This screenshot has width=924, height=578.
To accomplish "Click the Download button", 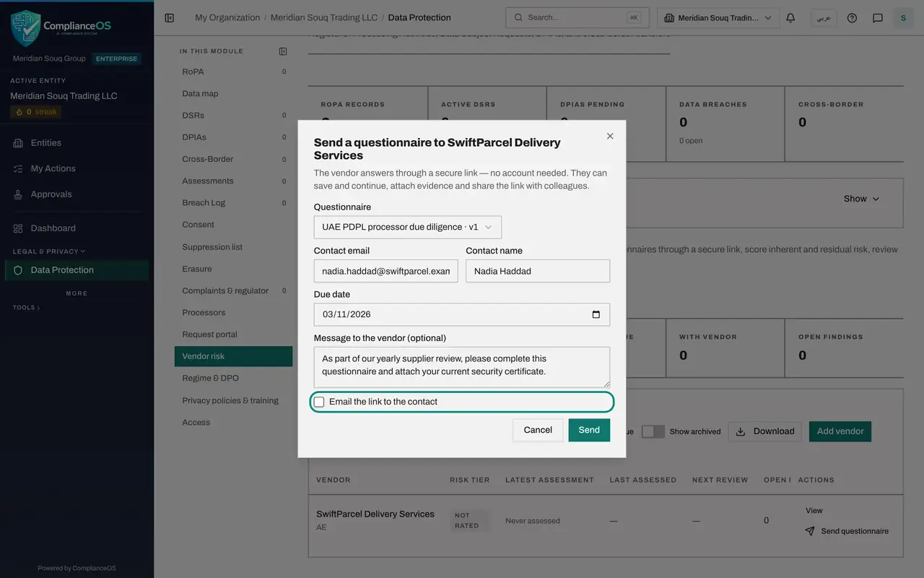I will (x=764, y=431).
